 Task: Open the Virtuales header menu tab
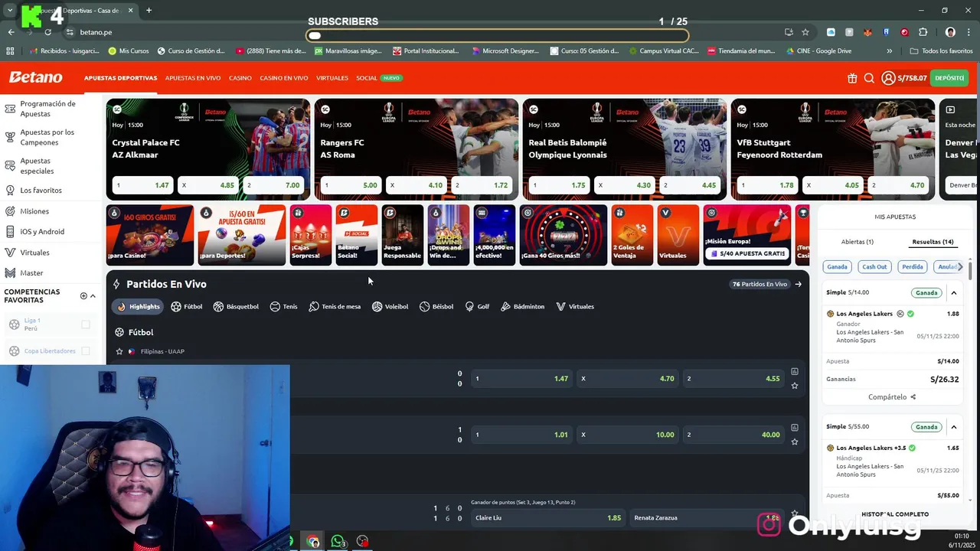pyautogui.click(x=332, y=78)
